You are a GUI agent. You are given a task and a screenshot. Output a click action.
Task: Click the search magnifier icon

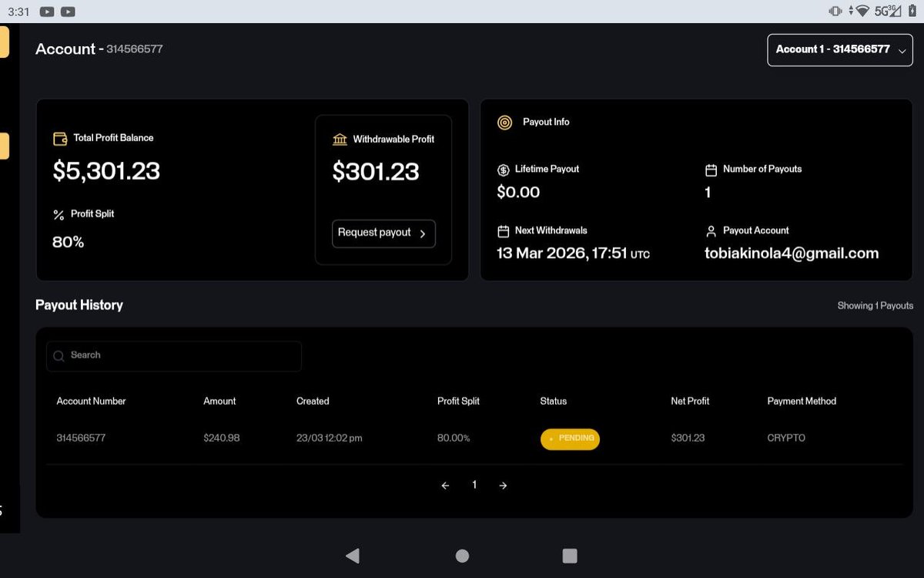click(59, 356)
